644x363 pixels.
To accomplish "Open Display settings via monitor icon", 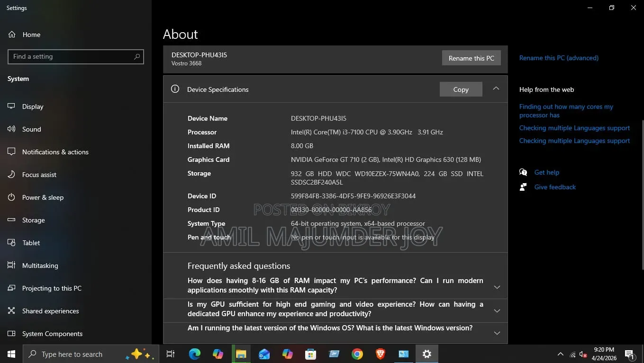I will click(12, 106).
